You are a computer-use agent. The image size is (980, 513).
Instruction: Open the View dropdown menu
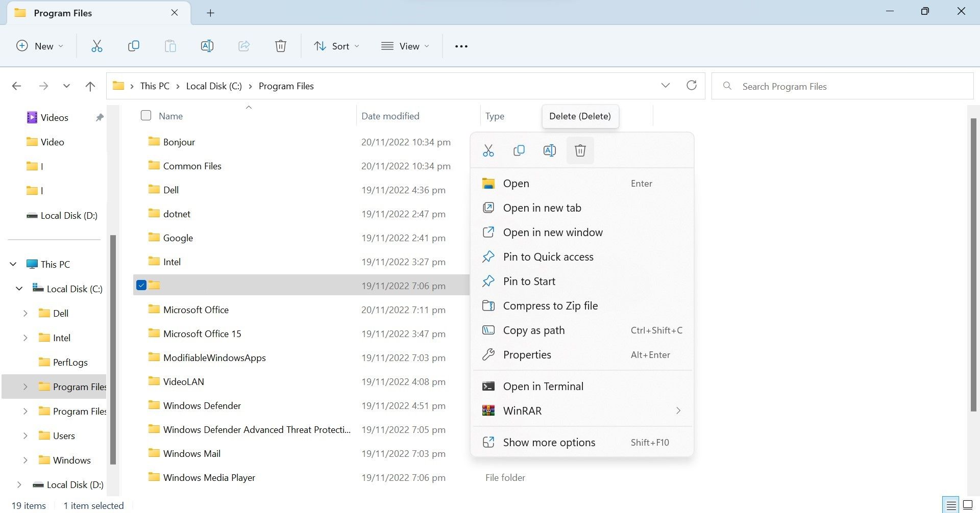click(x=405, y=46)
